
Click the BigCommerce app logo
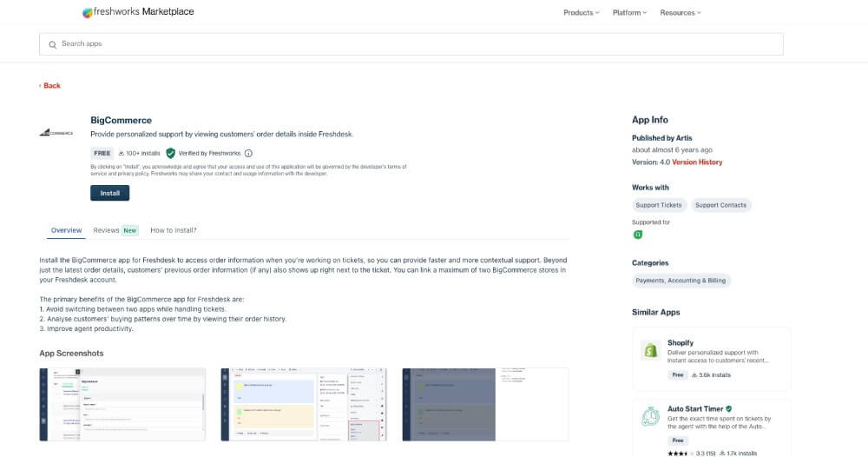56,132
